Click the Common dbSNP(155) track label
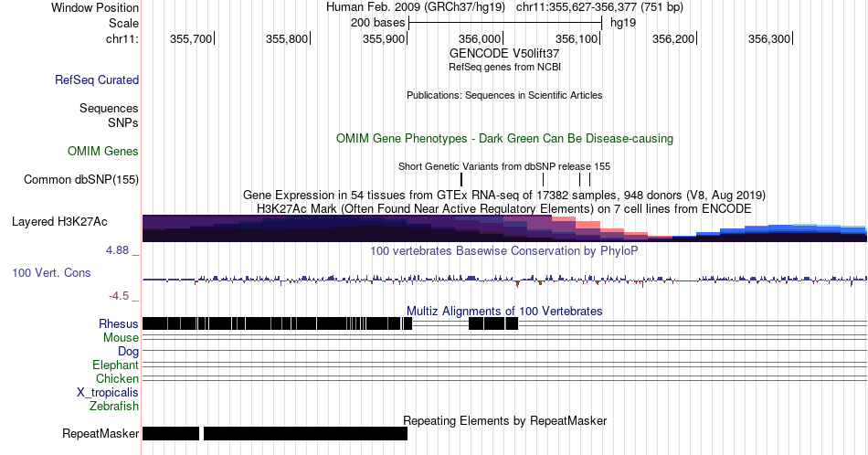 coord(81,179)
